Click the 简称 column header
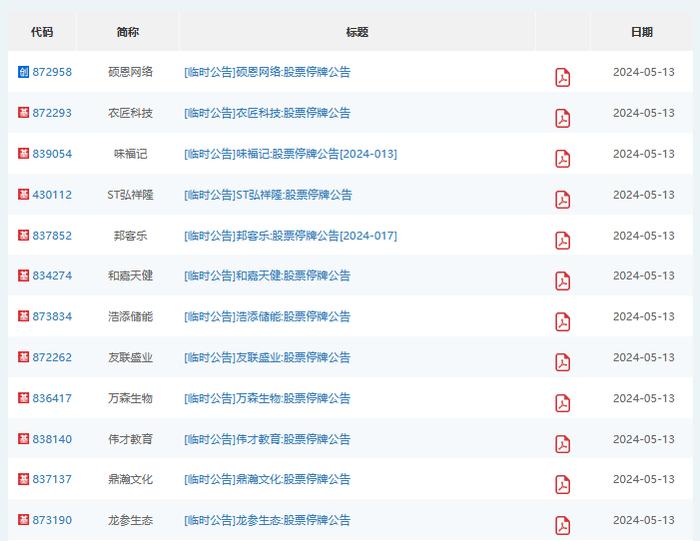 click(128, 32)
